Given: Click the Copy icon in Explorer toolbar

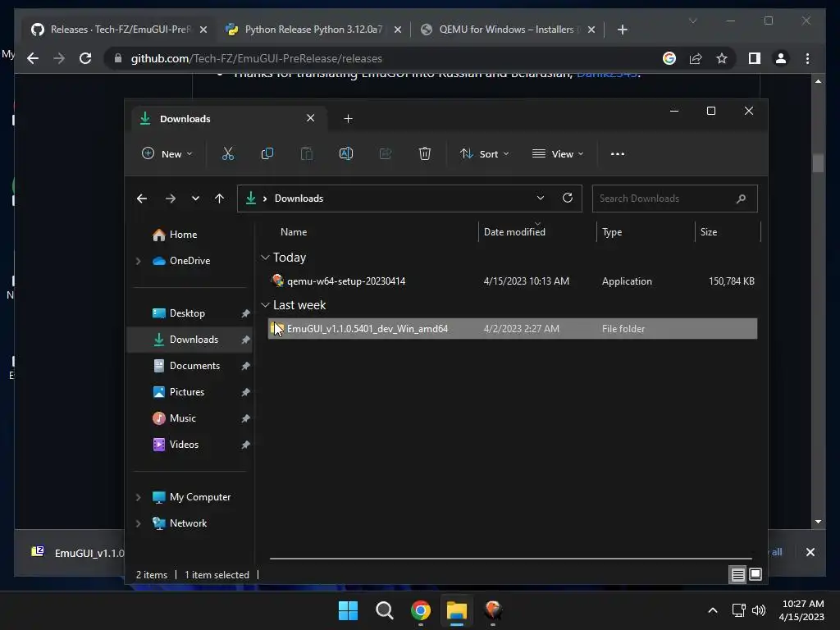Looking at the screenshot, I should point(267,153).
